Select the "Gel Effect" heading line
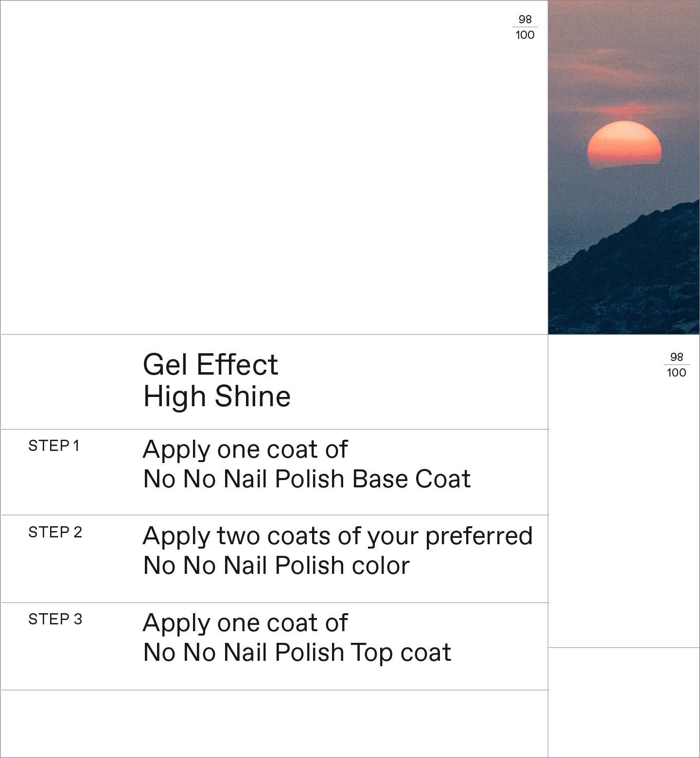 click(210, 364)
